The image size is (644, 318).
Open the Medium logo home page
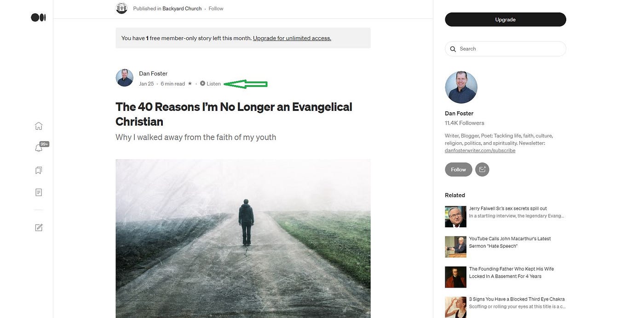(x=38, y=17)
